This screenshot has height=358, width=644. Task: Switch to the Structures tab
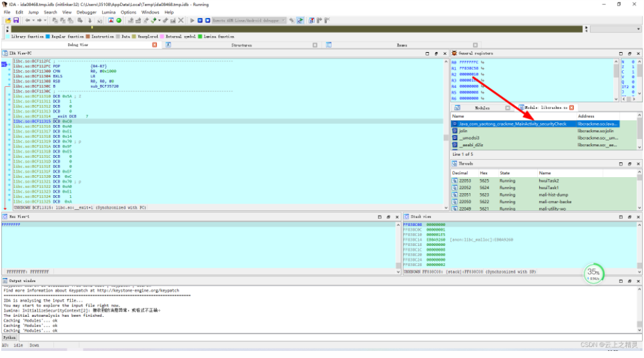[x=241, y=45]
